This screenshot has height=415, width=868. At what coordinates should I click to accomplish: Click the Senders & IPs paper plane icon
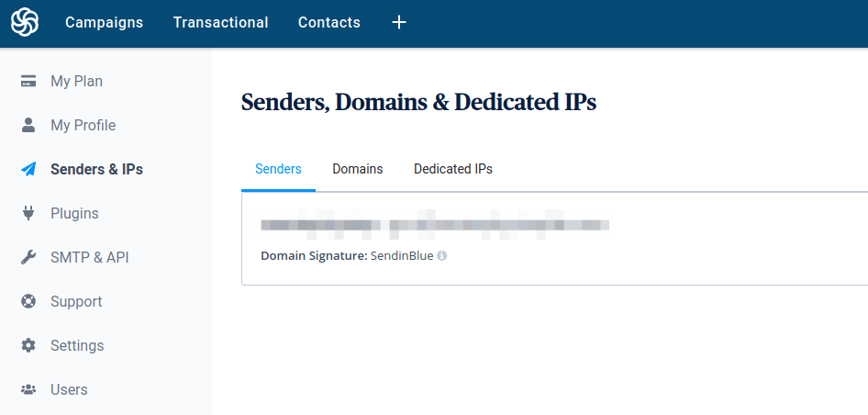click(x=28, y=169)
